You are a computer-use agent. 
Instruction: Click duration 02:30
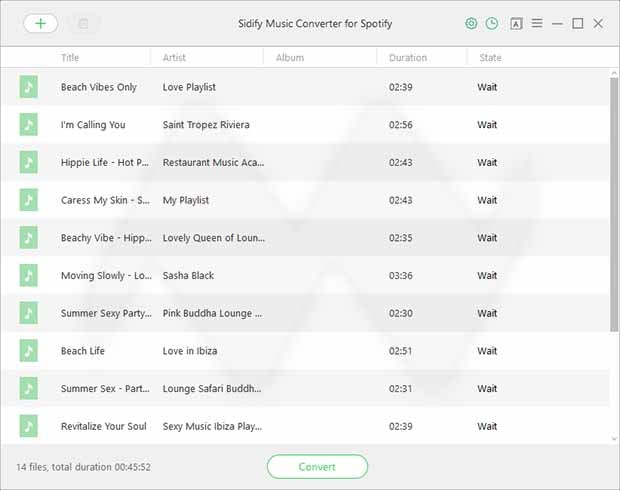401,313
